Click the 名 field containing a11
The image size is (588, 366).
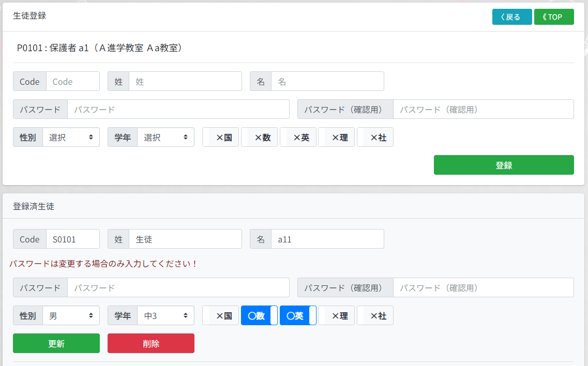coord(327,239)
